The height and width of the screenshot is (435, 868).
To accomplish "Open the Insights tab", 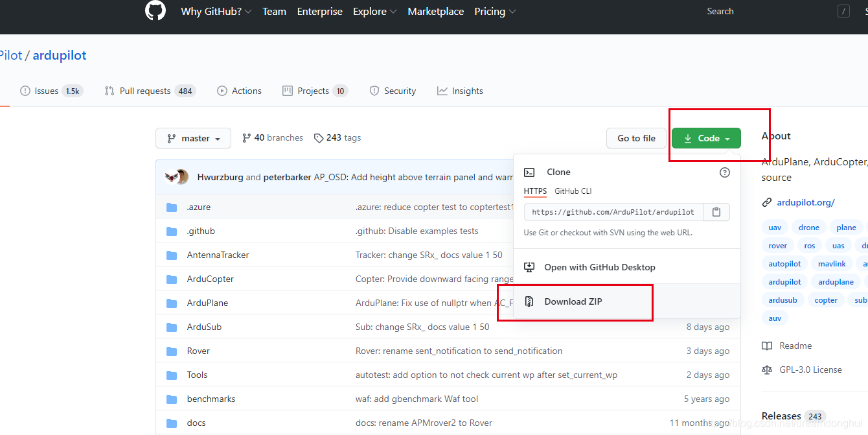I will 460,91.
